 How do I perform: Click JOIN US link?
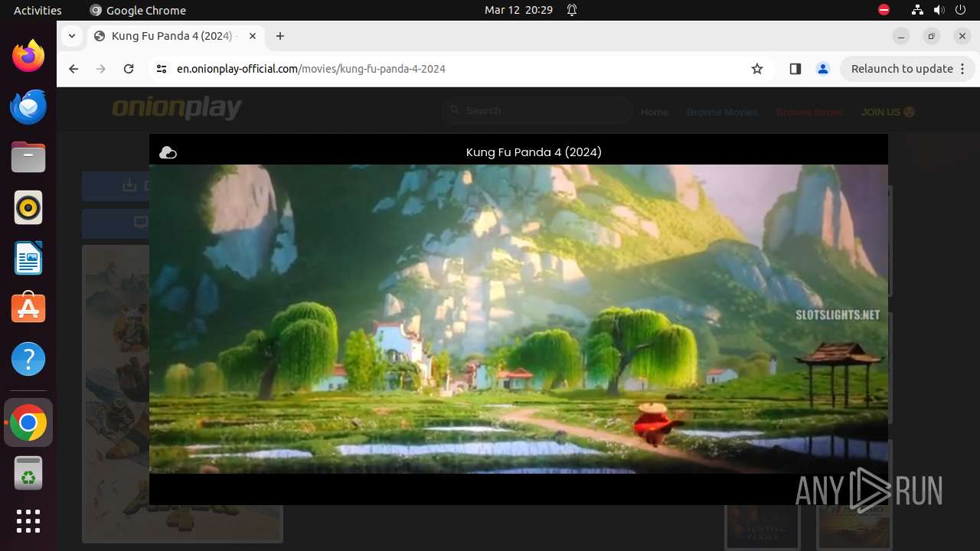point(888,112)
